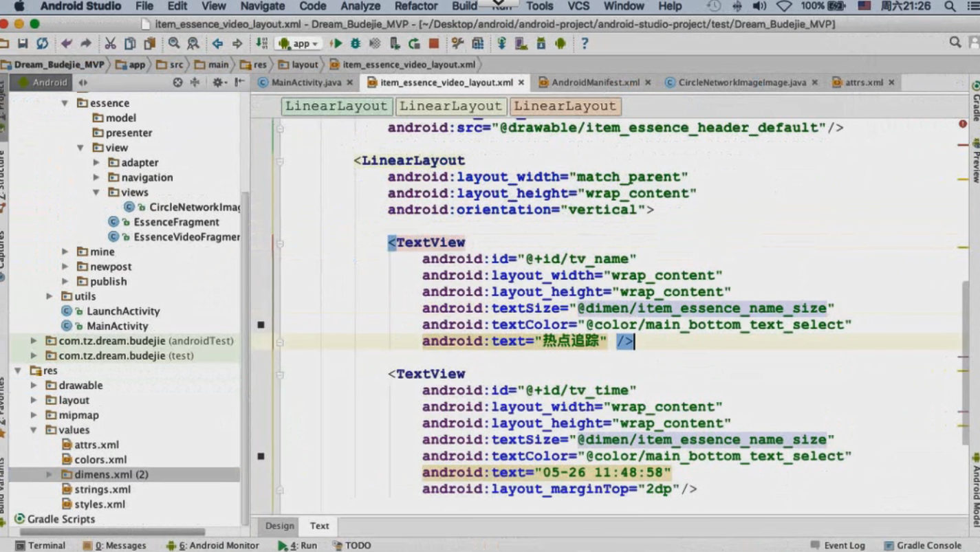Expand the dimens.xml (2) node
Viewport: 980px width, 552px height.
[x=50, y=474]
